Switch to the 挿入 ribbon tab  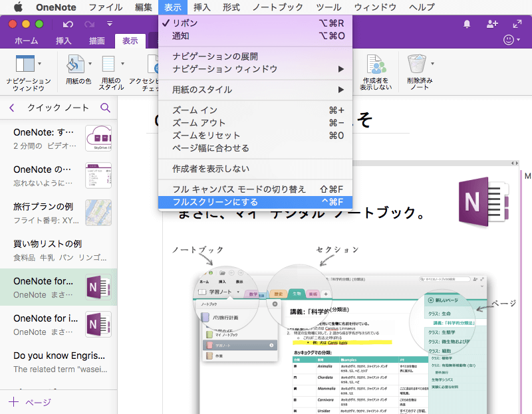(x=63, y=41)
